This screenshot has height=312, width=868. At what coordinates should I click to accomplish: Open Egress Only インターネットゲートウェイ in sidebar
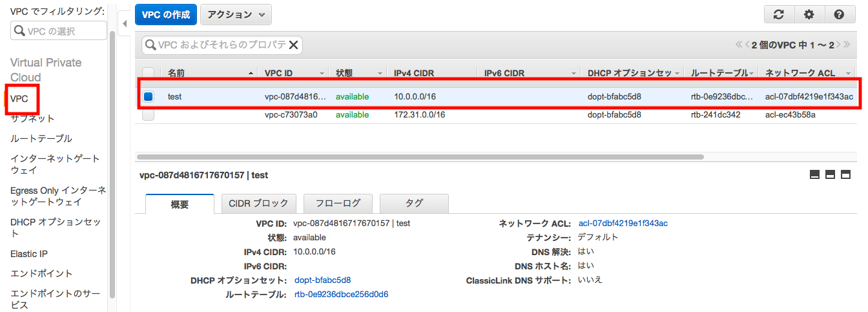pyautogui.click(x=58, y=196)
